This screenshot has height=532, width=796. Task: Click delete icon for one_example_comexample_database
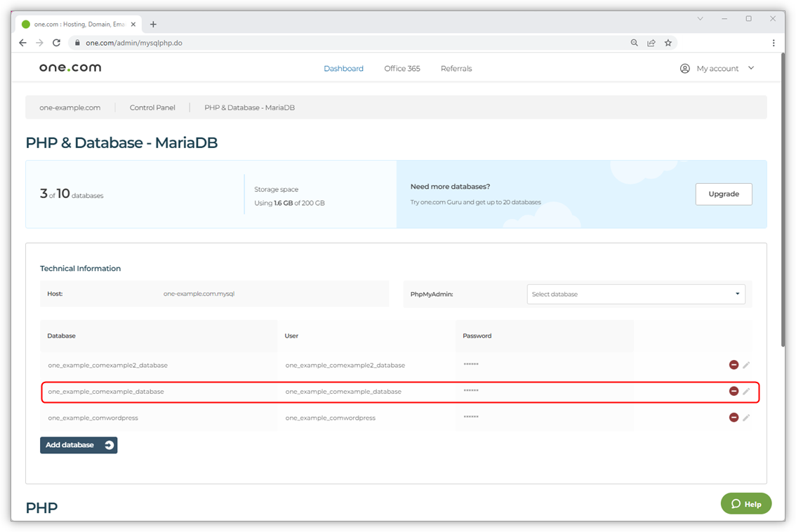coord(734,391)
